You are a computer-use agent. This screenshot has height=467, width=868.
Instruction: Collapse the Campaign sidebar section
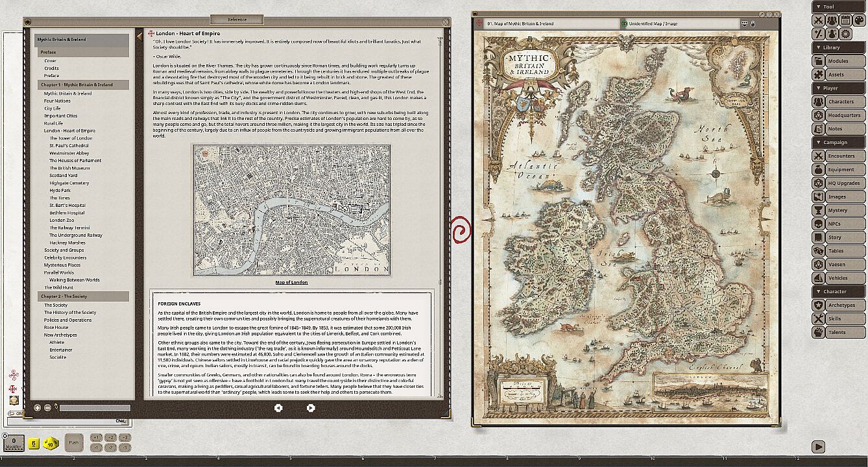(838, 142)
